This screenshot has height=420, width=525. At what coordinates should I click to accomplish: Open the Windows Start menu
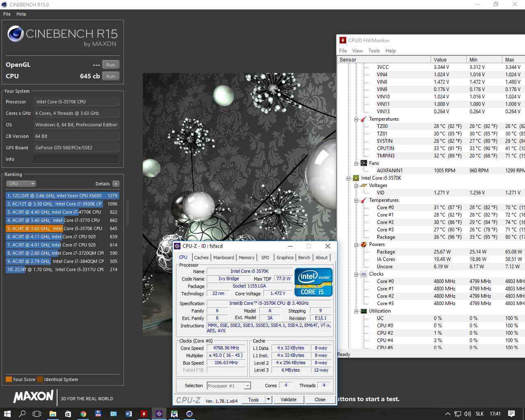tap(7, 414)
